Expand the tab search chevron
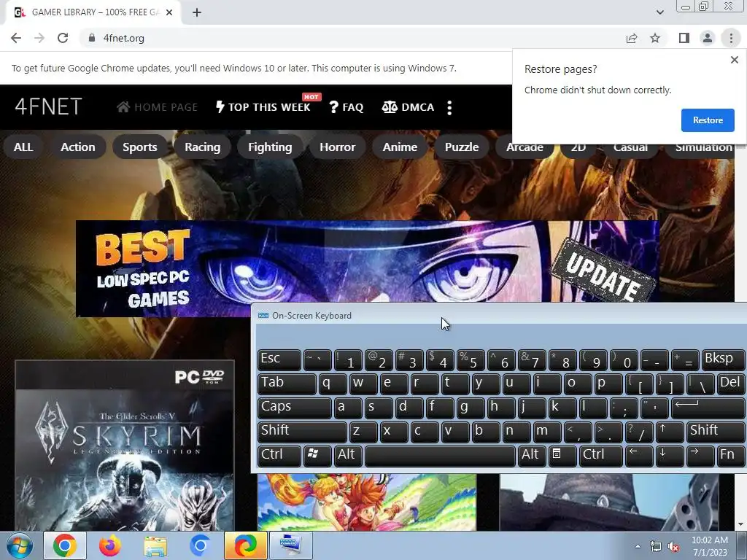The image size is (747, 560). (x=659, y=12)
